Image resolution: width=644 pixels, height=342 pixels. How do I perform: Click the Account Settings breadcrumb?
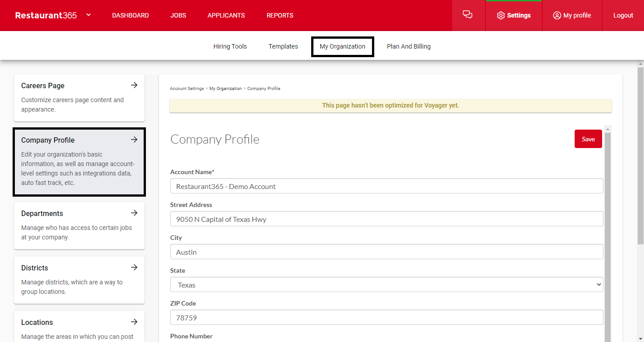coord(187,89)
